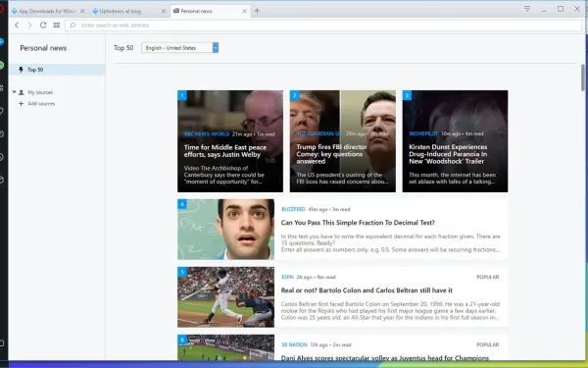The image size is (588, 368).
Task: Click Add sources link
Action: [x=41, y=104]
